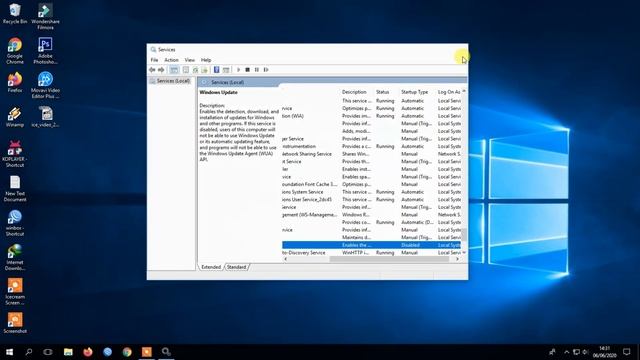Click the Restart Service icon

(x=266, y=70)
